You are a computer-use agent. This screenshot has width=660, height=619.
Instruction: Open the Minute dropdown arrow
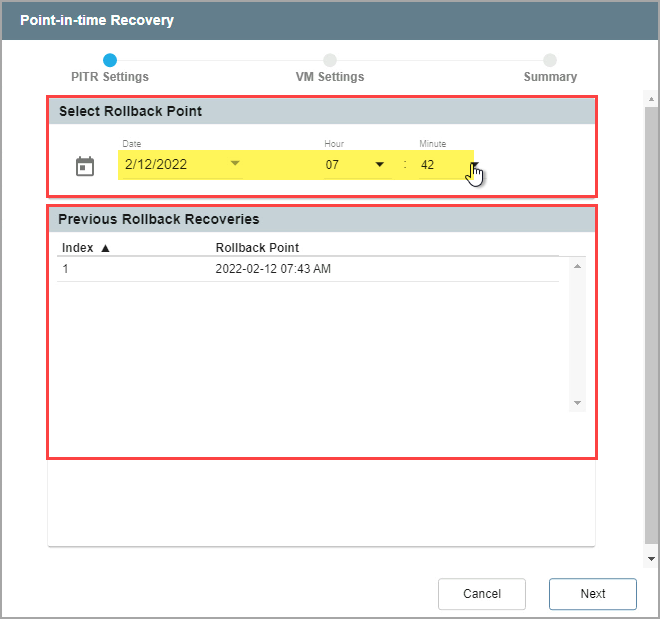pos(475,165)
